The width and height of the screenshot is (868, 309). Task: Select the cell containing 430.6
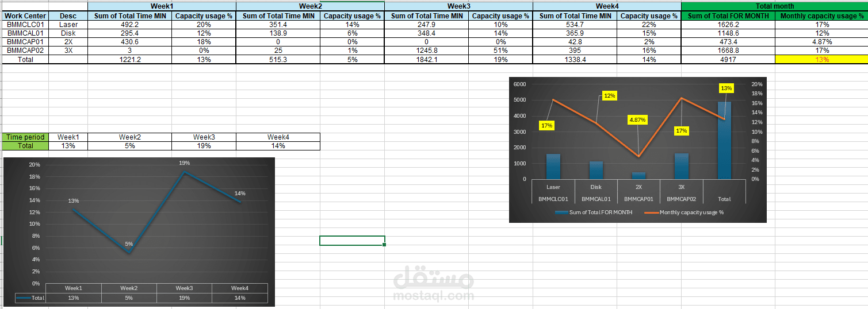(129, 42)
